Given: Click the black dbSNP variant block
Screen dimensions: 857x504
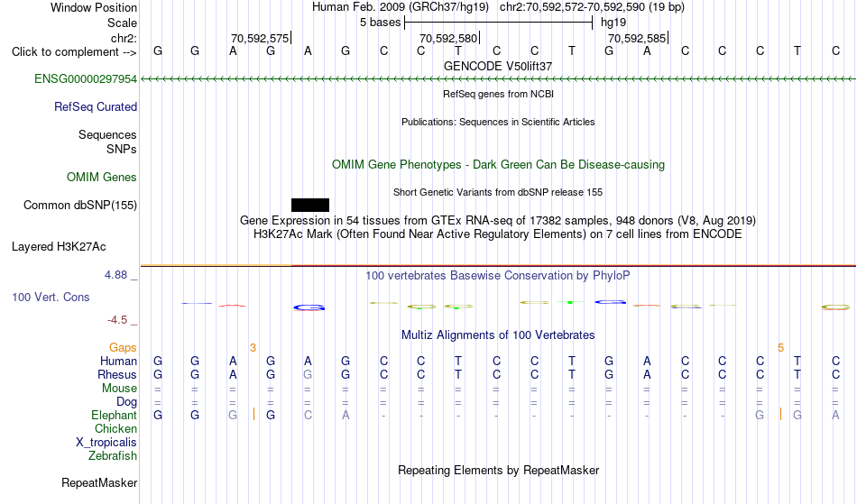Looking at the screenshot, I should pyautogui.click(x=310, y=205).
